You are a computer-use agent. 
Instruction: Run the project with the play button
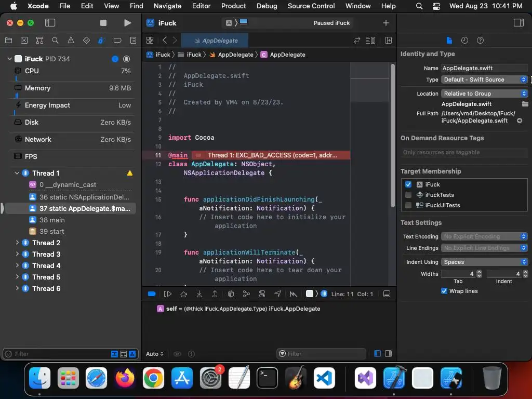pos(128,23)
